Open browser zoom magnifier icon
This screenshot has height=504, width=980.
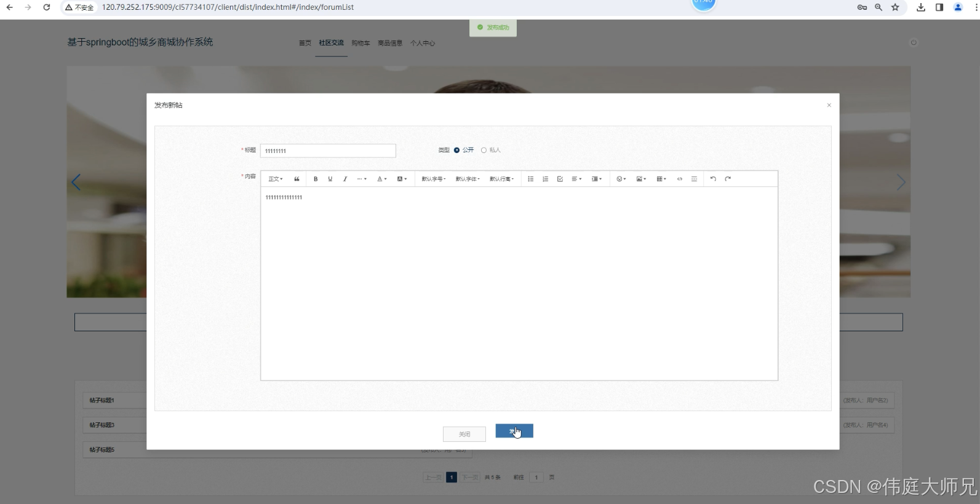tap(878, 7)
